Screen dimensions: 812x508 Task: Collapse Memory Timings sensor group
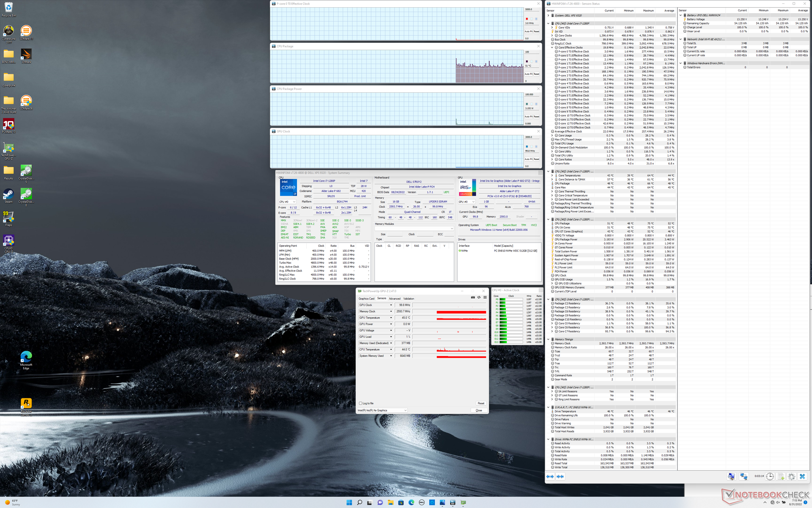click(x=549, y=339)
